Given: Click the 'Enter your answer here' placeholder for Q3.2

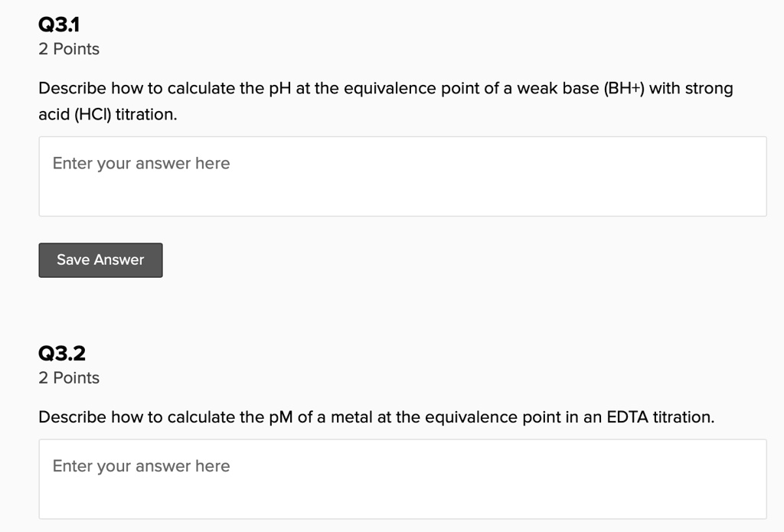Looking at the screenshot, I should [140, 465].
